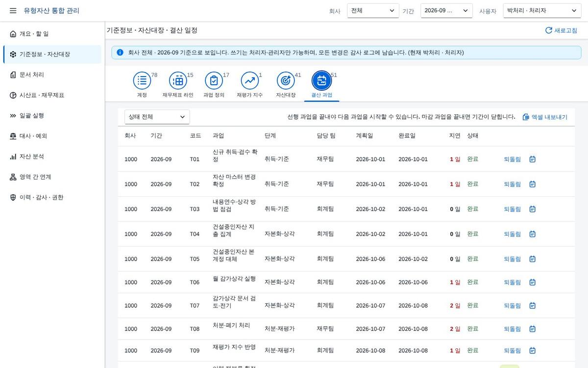Open the 기간 2026-09 dropdown
Viewport: 588px width, 368px height.
coord(446,11)
